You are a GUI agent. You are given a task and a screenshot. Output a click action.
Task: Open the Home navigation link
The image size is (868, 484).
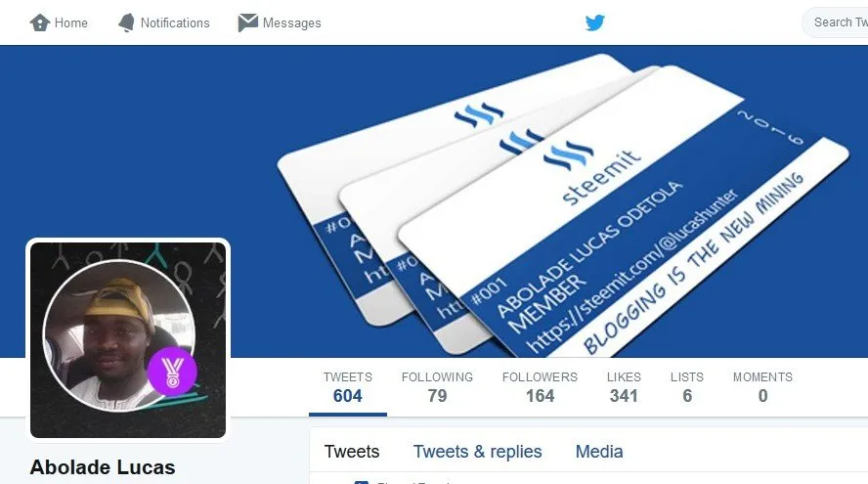click(59, 22)
